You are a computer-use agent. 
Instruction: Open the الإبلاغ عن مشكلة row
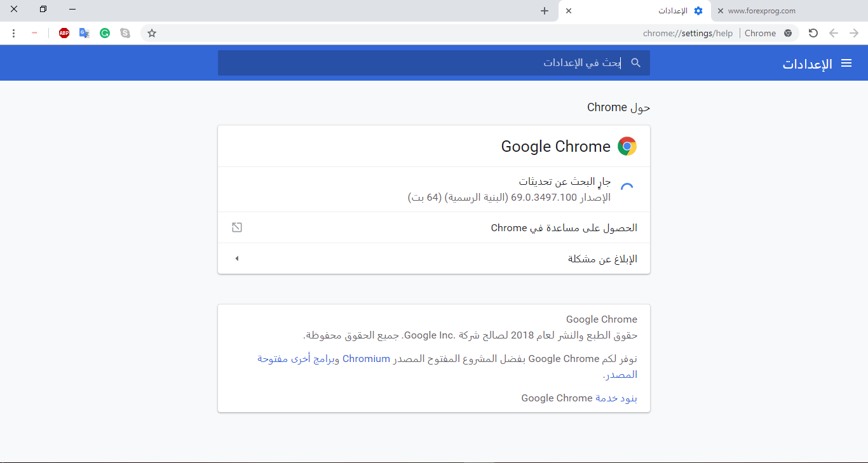434,258
